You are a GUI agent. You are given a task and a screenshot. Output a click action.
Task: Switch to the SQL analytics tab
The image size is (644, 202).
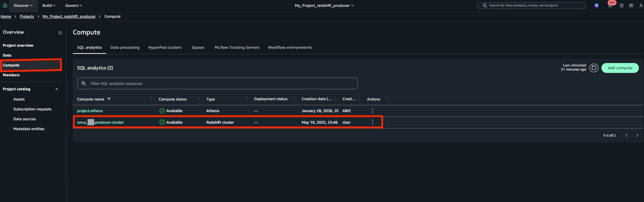(89, 47)
